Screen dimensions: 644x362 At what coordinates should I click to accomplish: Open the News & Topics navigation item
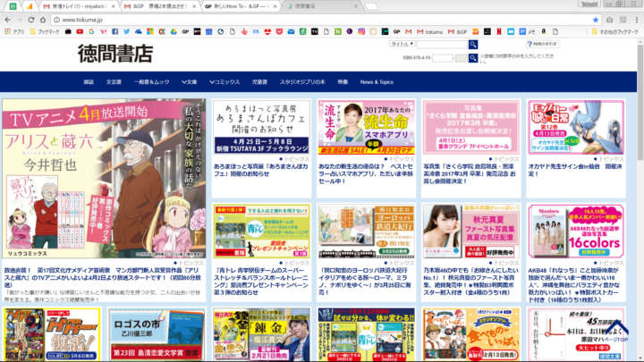377,82
